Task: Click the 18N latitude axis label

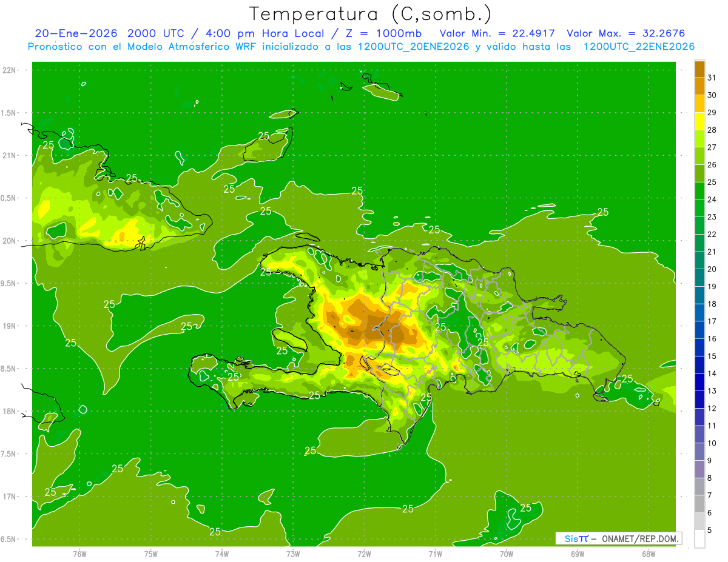Action: [9, 411]
